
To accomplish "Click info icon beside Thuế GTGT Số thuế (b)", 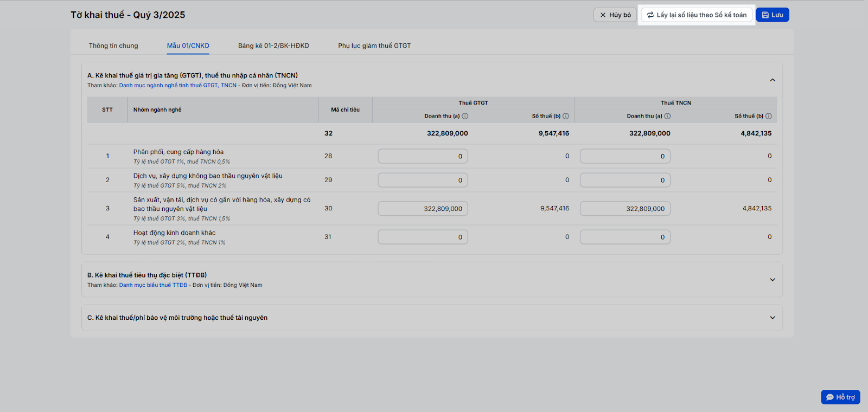I will pyautogui.click(x=566, y=116).
